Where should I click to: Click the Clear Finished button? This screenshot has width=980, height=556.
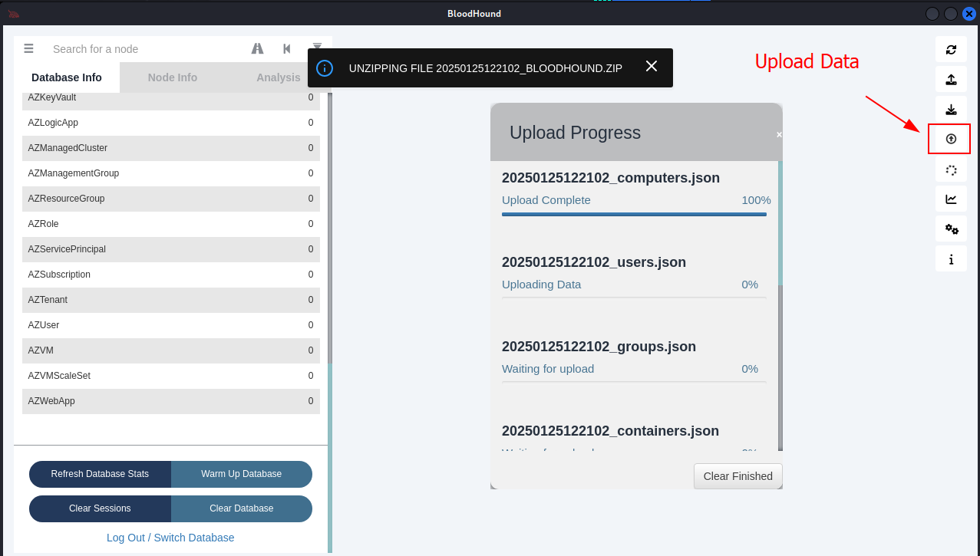(x=738, y=476)
